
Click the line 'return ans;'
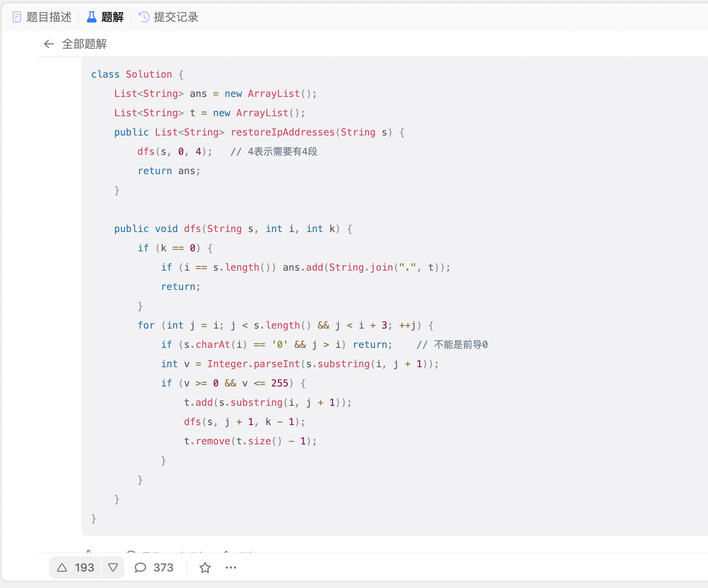click(x=169, y=171)
